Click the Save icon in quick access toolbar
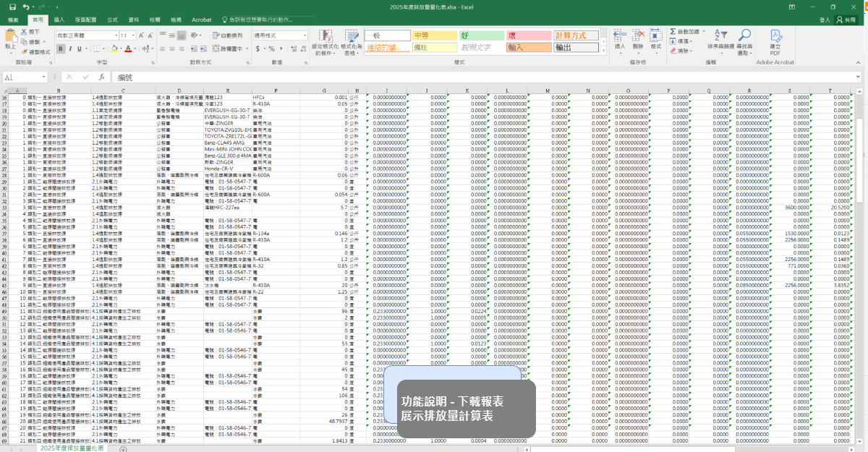Viewport: 868px width, 452px height. [x=12, y=7]
